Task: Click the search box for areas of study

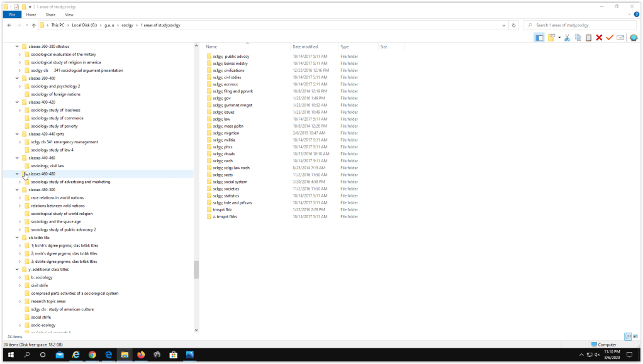Action: click(579, 25)
